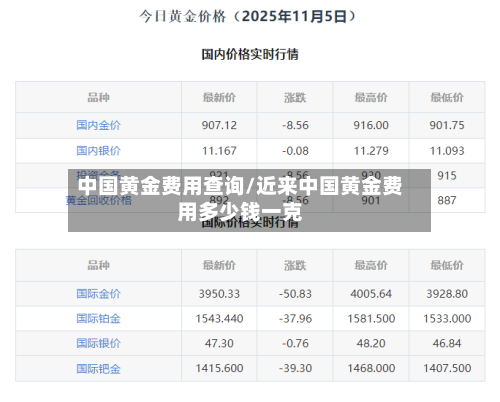Open the 国内金价 link
This screenshot has width=500, height=402.
pos(98,125)
